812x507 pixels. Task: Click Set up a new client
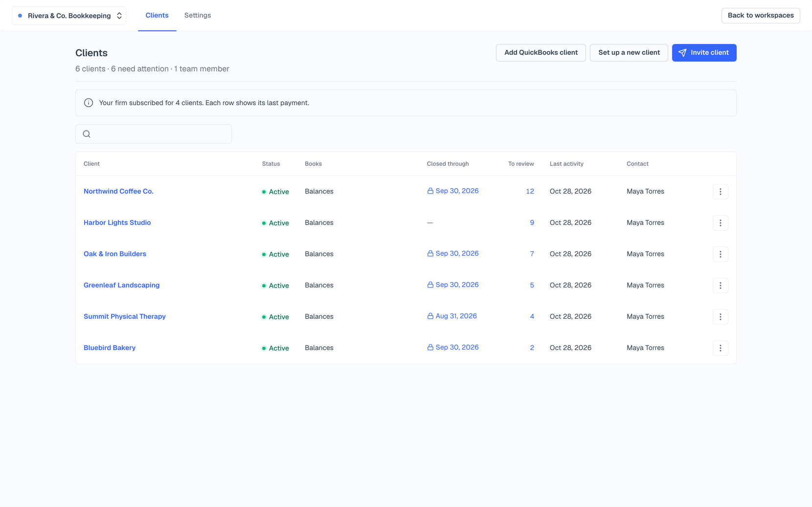(629, 53)
